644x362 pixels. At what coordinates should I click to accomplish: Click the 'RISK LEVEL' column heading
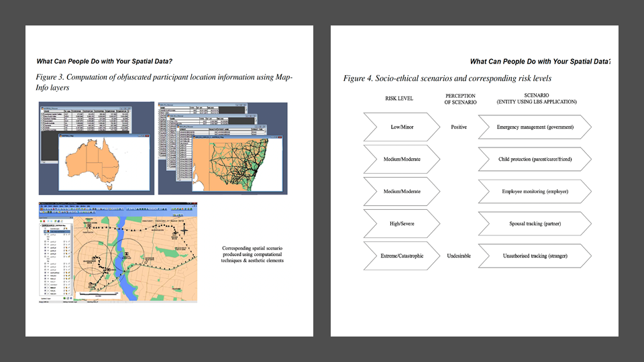[398, 99]
